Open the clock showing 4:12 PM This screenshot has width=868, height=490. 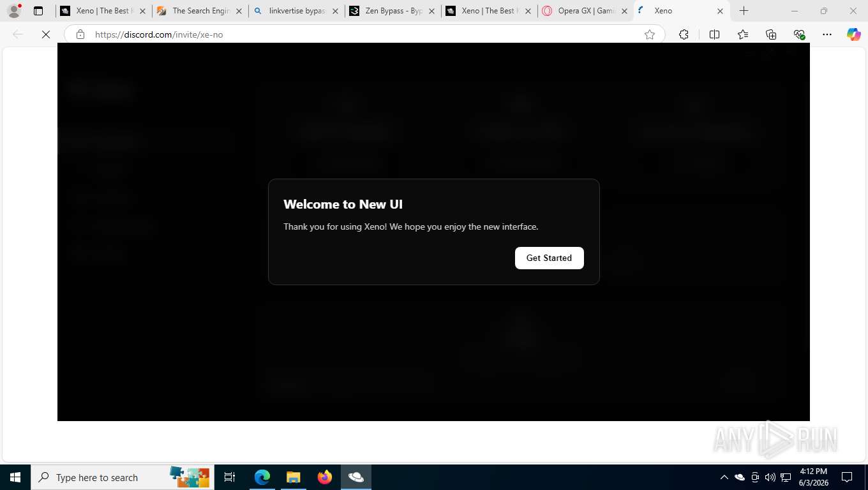(813, 477)
